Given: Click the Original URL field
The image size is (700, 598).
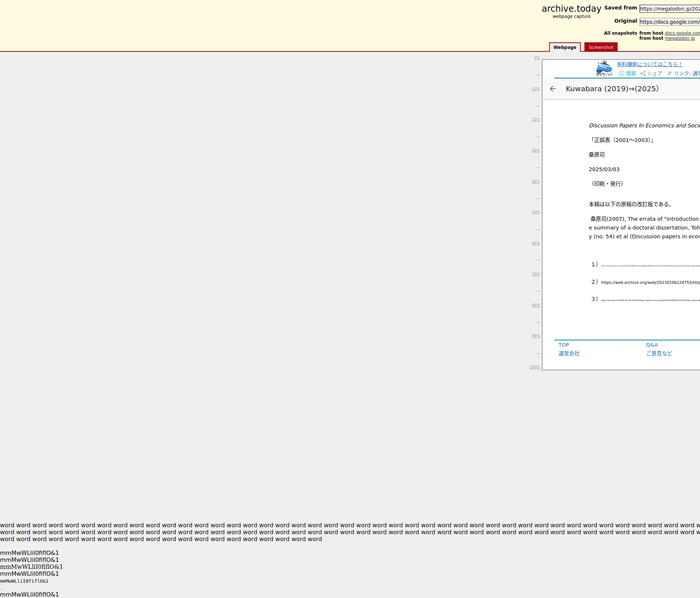Looking at the screenshot, I should (x=669, y=22).
